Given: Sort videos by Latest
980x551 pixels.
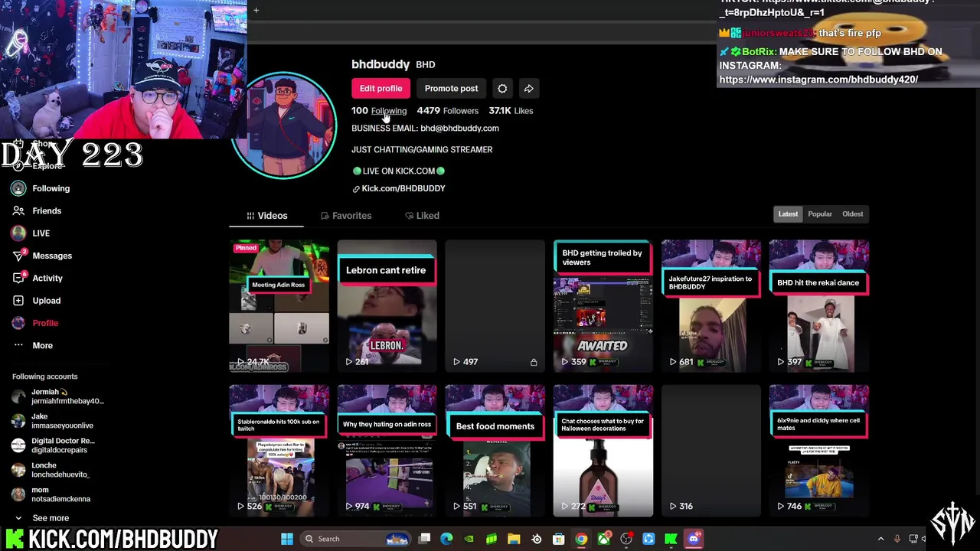Looking at the screenshot, I should (788, 214).
